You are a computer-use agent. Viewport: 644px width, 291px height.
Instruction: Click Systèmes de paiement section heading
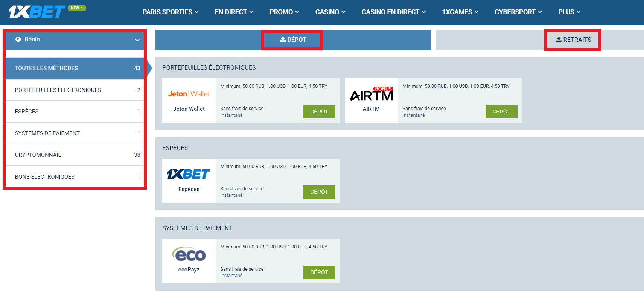click(197, 228)
